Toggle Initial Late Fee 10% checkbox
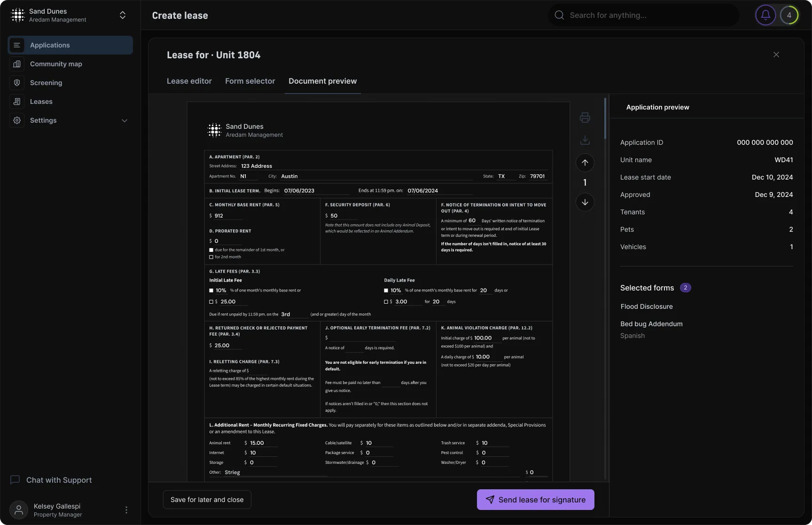The image size is (812, 525). point(211,290)
